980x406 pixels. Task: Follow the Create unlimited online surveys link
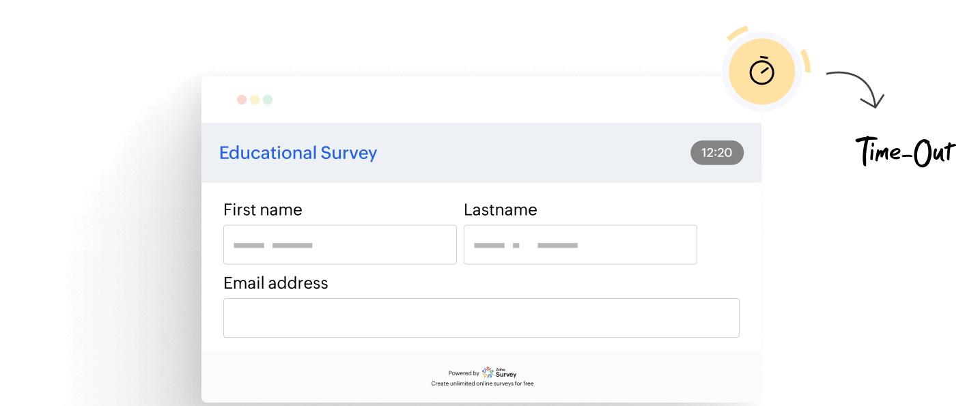tap(481, 383)
